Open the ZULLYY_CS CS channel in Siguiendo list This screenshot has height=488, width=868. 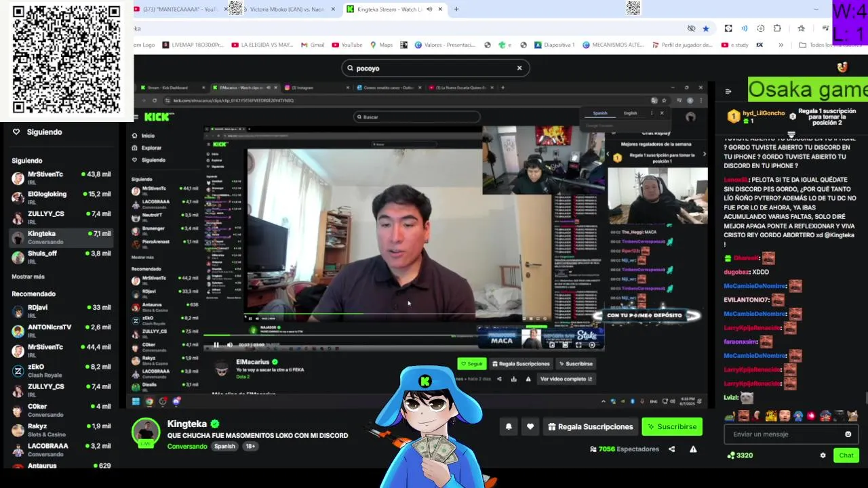coord(62,217)
